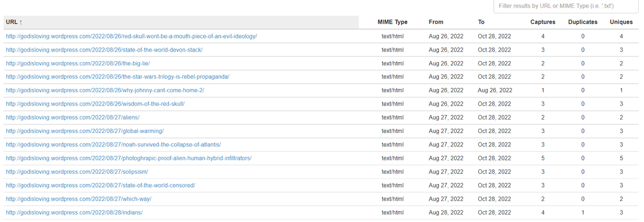Screen dimensions: 644x222
Task: Open the aliens URL link
Action: (72, 117)
